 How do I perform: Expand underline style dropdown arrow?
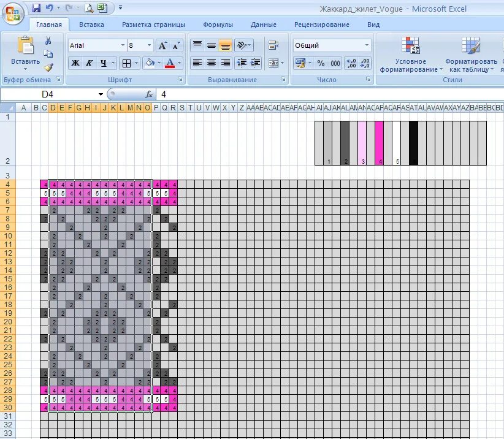click(x=113, y=63)
